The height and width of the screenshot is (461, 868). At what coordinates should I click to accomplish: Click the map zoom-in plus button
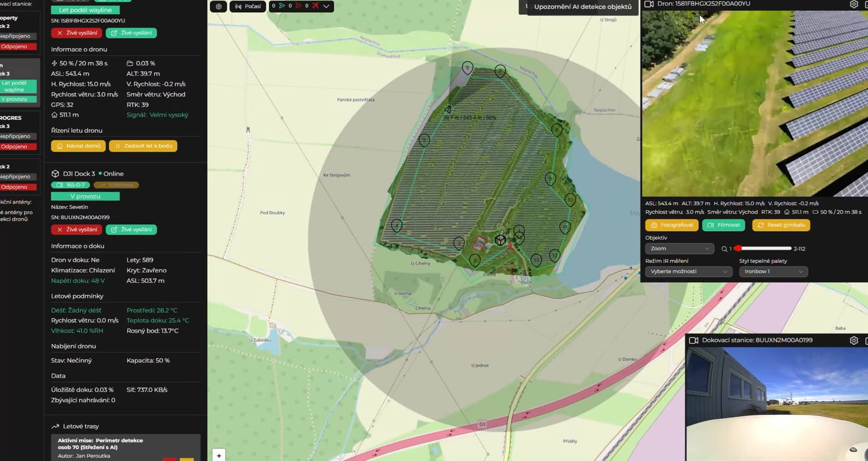point(219,456)
